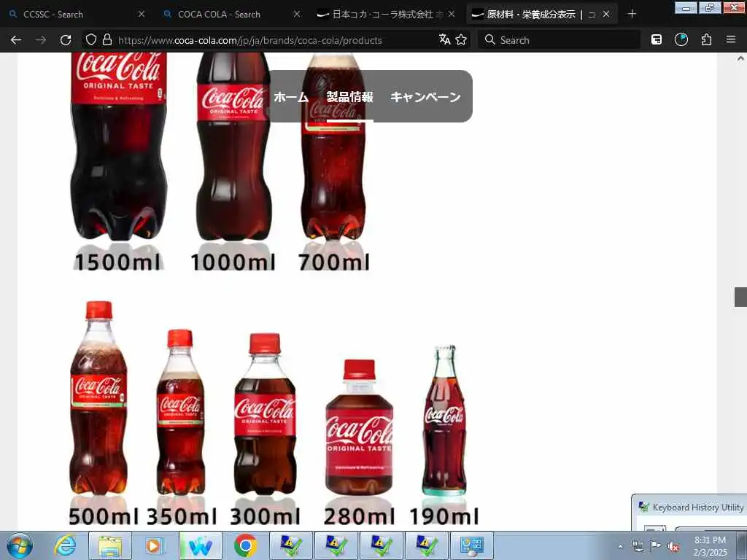Open the extensions puzzle icon
The width and height of the screenshot is (747, 560).
point(706,40)
